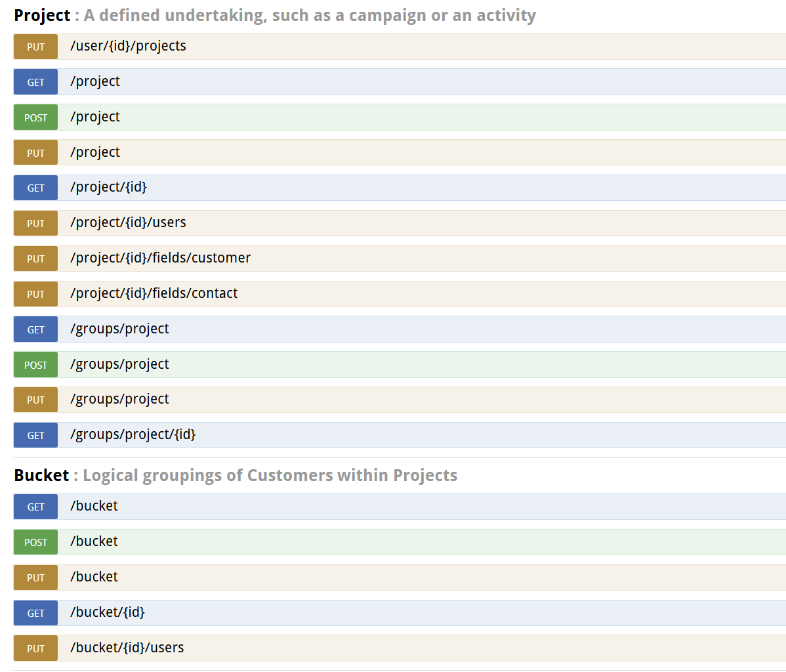786x672 pixels.
Task: Open the /bucket/{id} GET path
Action: [x=107, y=612]
